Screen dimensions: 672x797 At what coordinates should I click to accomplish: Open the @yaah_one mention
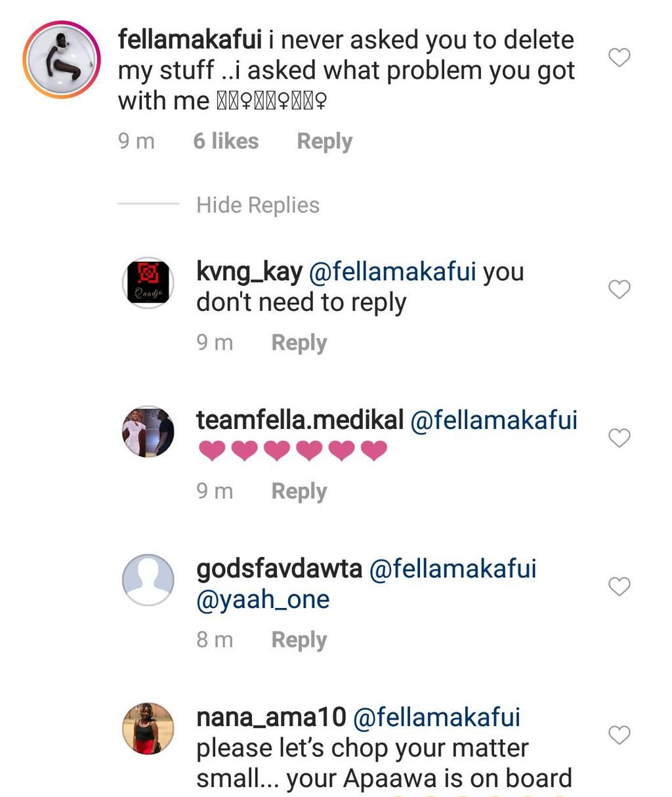pos(263,598)
